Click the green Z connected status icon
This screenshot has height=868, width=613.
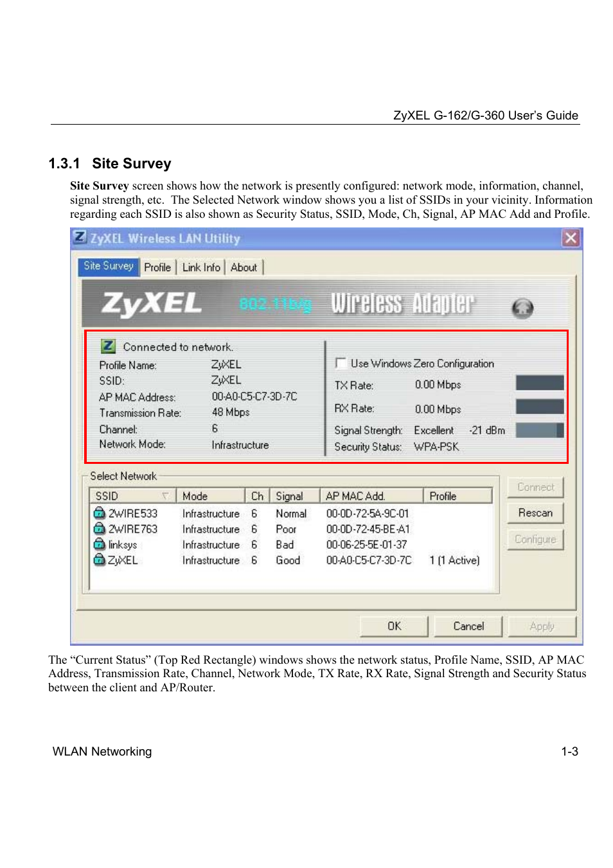point(108,346)
